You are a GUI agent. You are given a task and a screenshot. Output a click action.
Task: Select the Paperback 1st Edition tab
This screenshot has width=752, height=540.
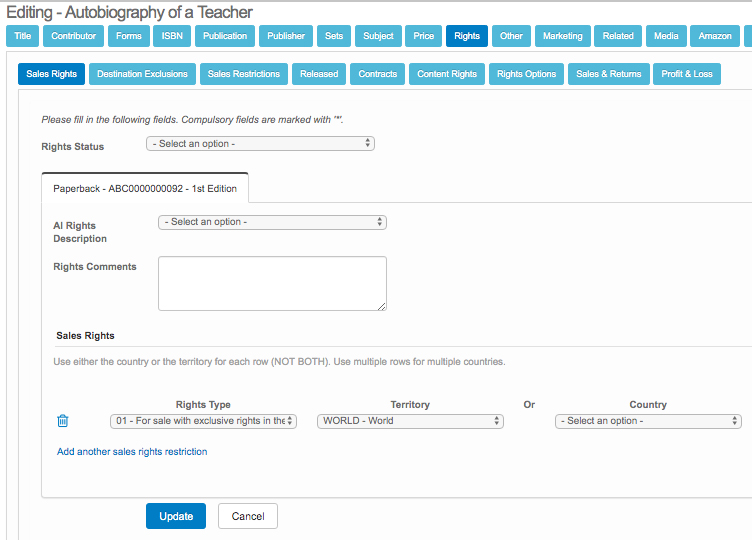[145, 188]
